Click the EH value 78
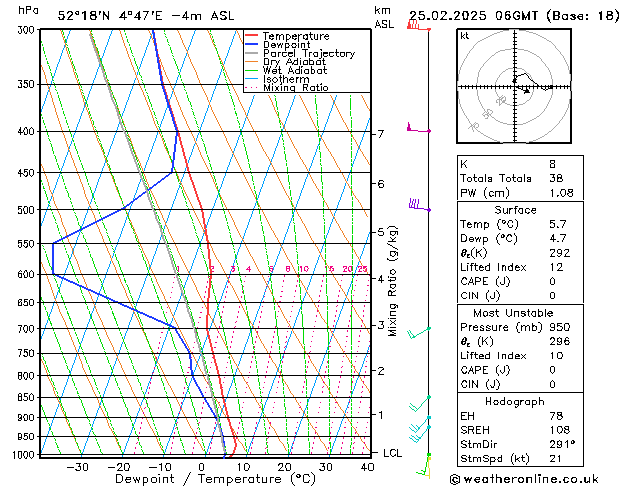The image size is (629, 486). pyautogui.click(x=556, y=416)
